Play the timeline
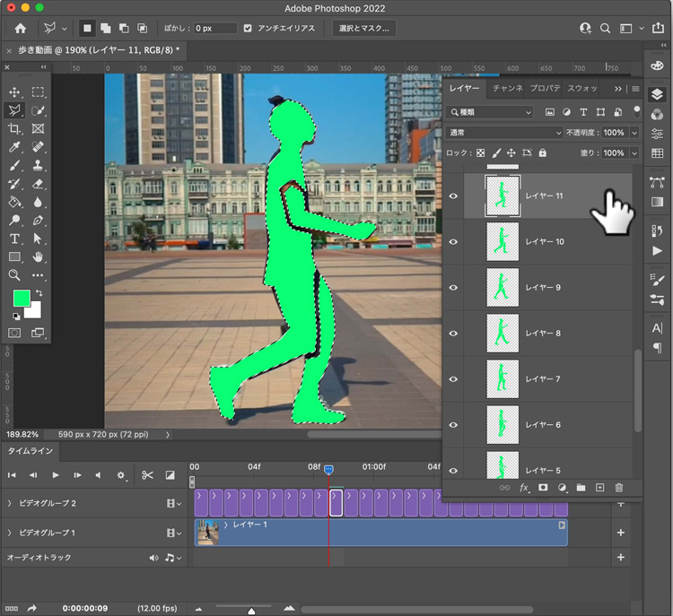Image resolution: width=673 pixels, height=616 pixels. [x=56, y=475]
